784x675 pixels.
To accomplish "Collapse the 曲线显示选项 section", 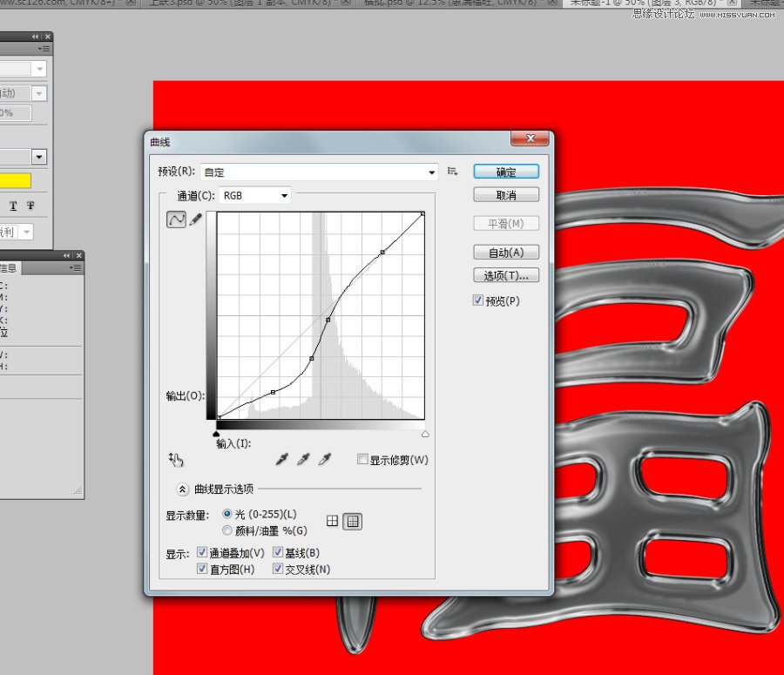I will (182, 489).
